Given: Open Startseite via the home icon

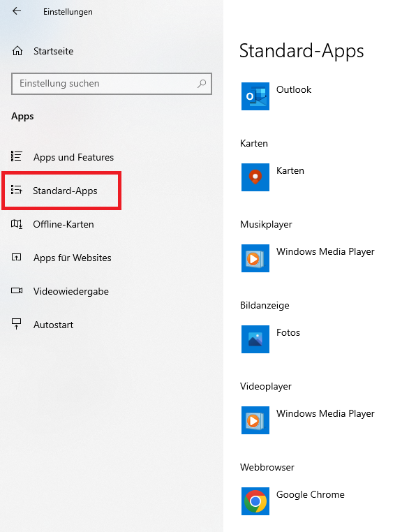Looking at the screenshot, I should [x=17, y=51].
